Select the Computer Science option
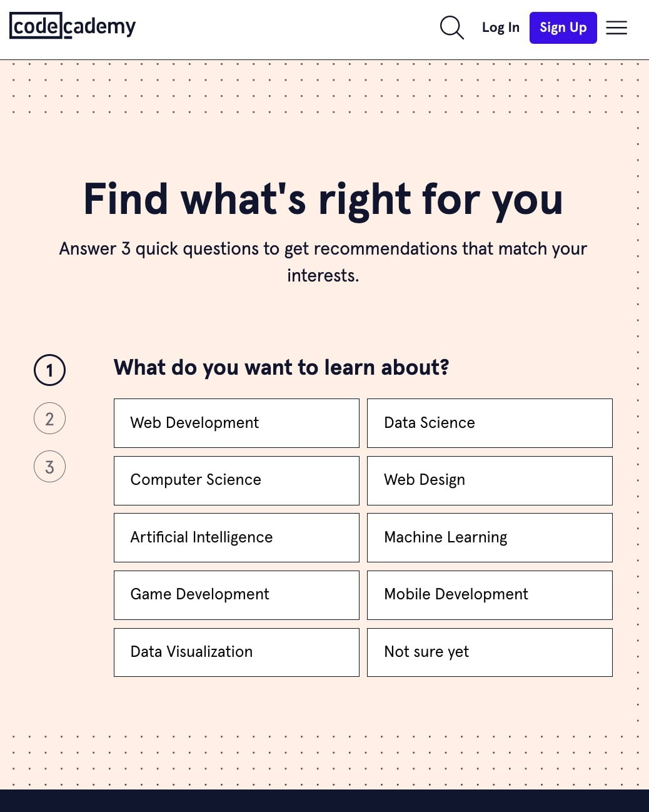This screenshot has height=812, width=649. point(236,480)
